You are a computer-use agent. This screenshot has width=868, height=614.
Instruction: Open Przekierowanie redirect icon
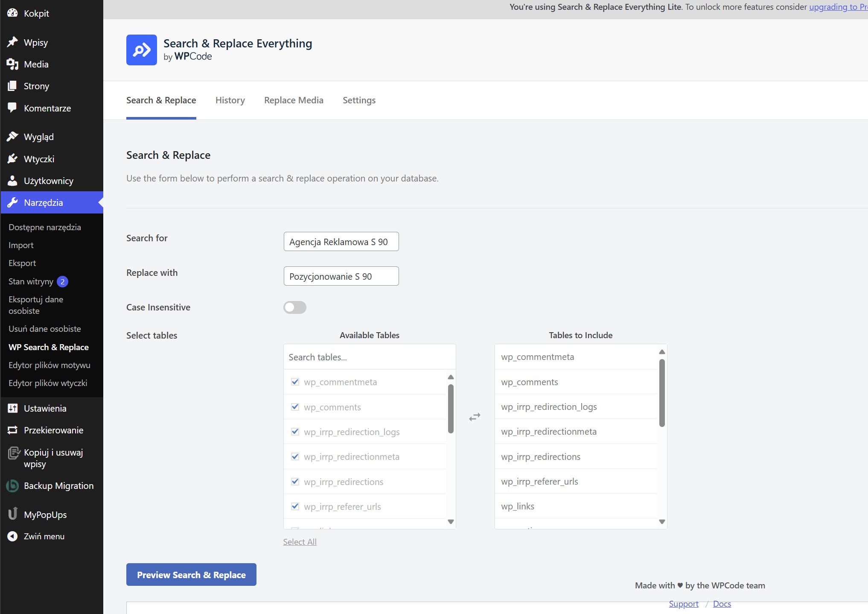(12, 430)
